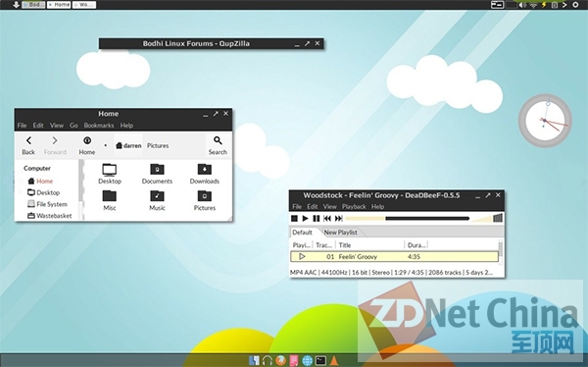Open the Documents folder
This screenshot has height=367, width=588.
(x=157, y=174)
